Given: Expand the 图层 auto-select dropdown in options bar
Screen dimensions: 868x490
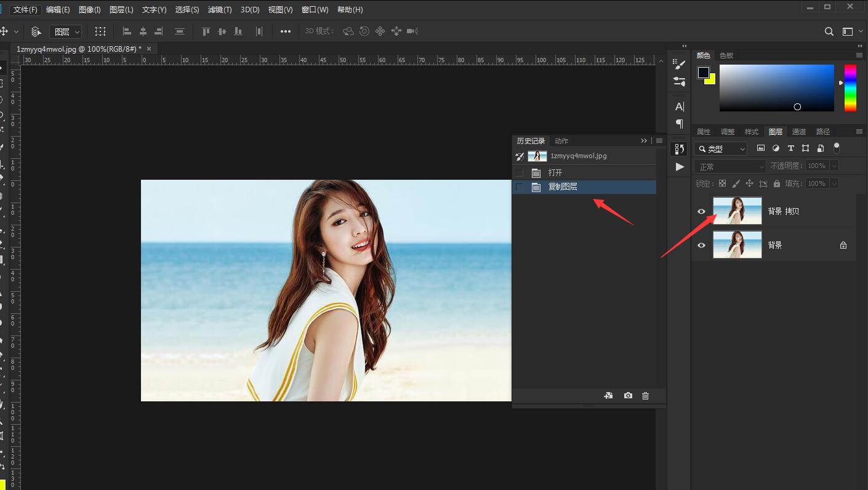Looking at the screenshot, I should 66,31.
